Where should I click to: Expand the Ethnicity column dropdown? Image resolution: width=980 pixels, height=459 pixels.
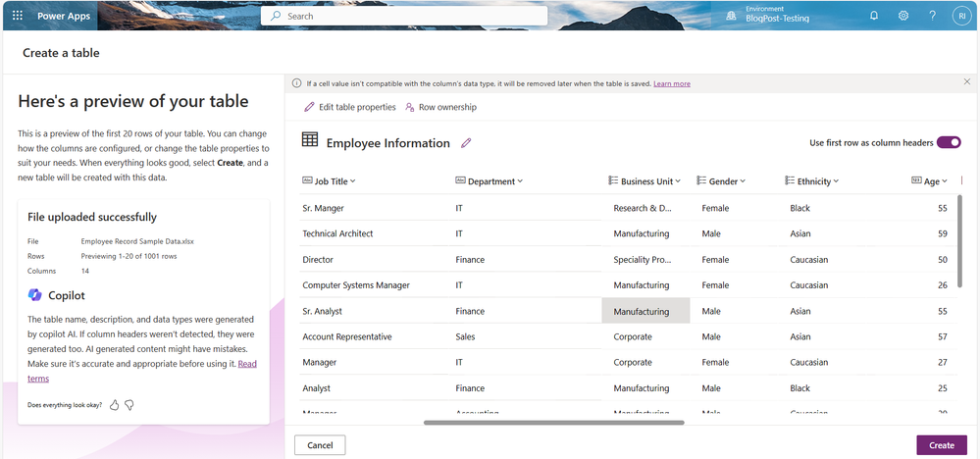pyautogui.click(x=836, y=181)
